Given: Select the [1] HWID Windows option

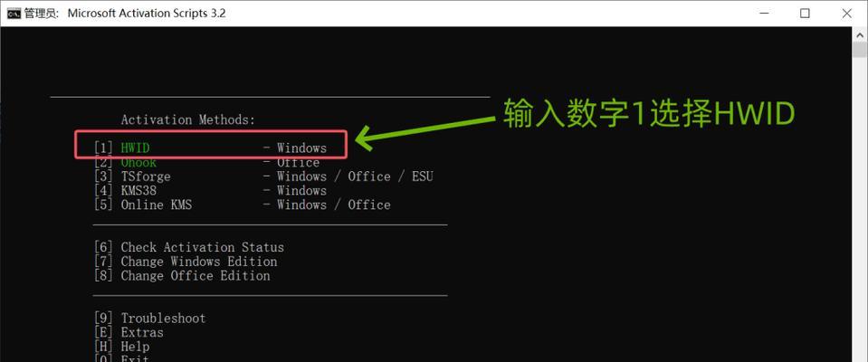Looking at the screenshot, I should [x=210, y=148].
